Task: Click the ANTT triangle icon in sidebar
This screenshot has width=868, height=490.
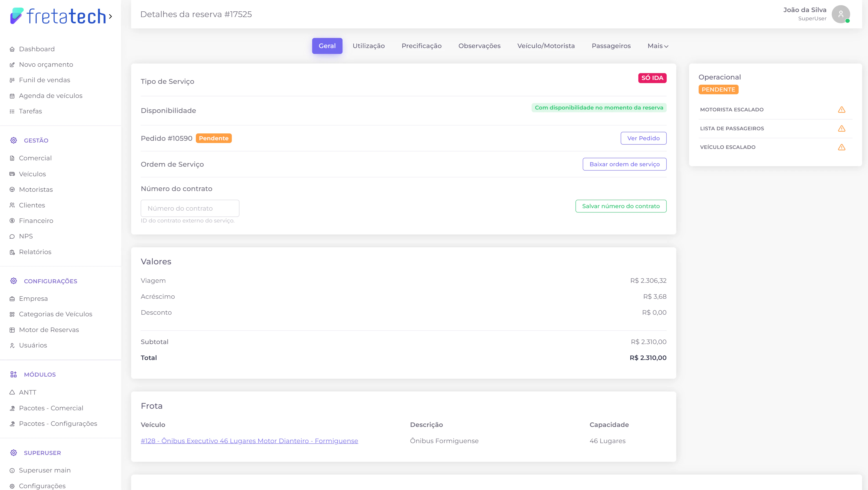Action: click(x=12, y=392)
